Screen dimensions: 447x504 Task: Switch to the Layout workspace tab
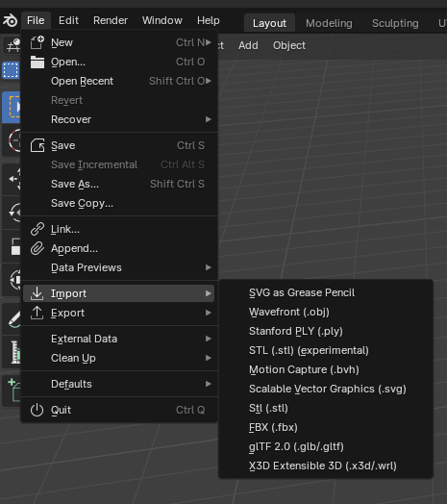pos(269,23)
